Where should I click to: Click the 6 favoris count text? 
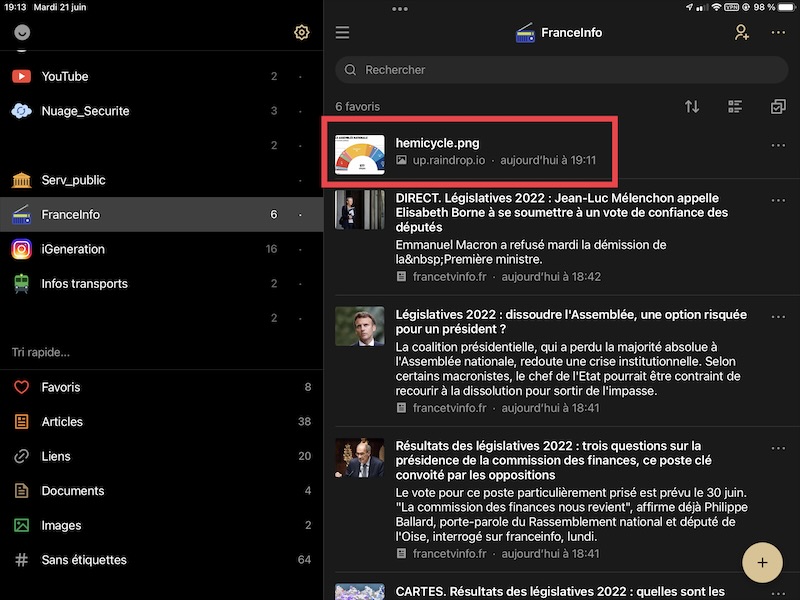(x=357, y=107)
